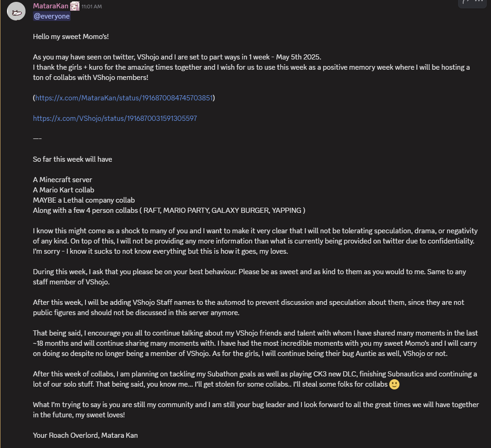
Task: Click the 'A Minecraft server' line
Action: [x=62, y=180]
